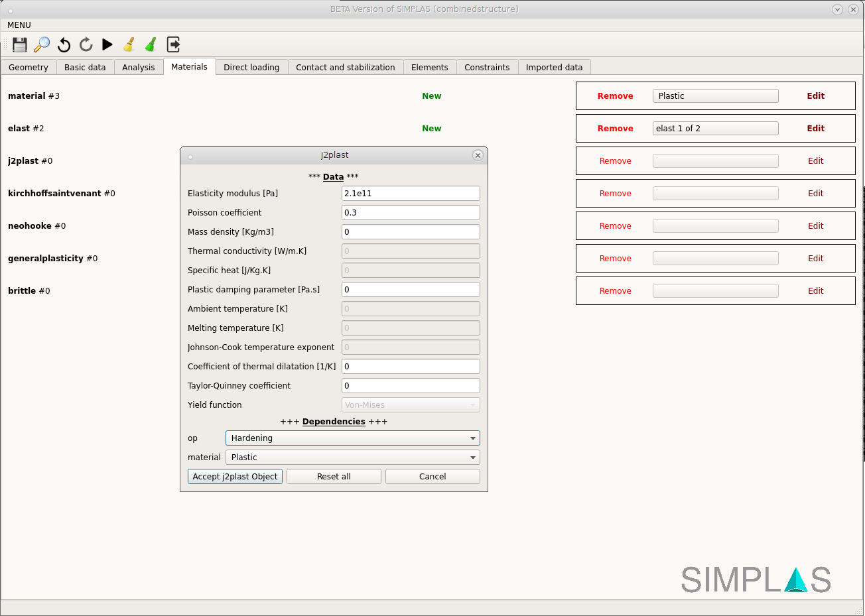The width and height of the screenshot is (865, 616).
Task: Click the magnifying glass icon
Action: click(42, 44)
